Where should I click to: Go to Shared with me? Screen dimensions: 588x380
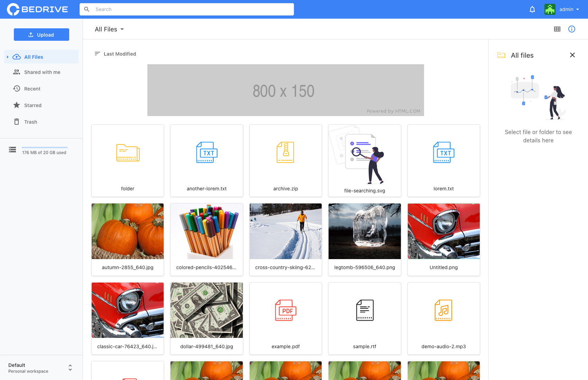pyautogui.click(x=42, y=72)
